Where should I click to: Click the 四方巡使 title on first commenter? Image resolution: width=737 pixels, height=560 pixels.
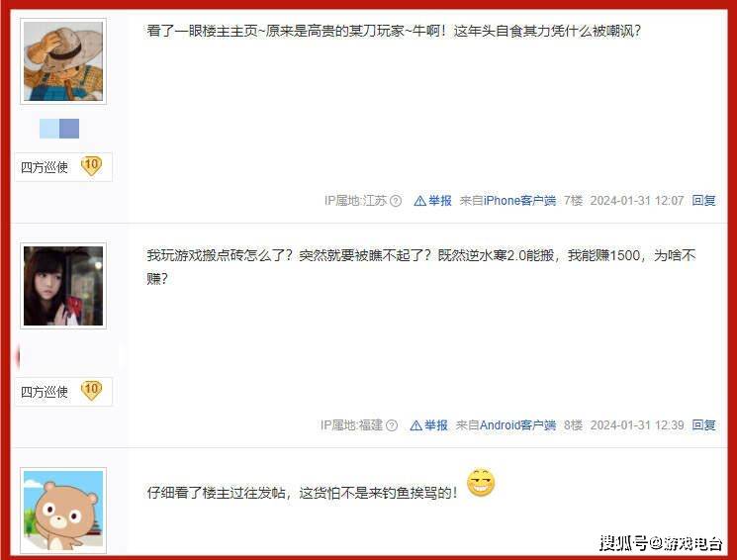point(45,167)
